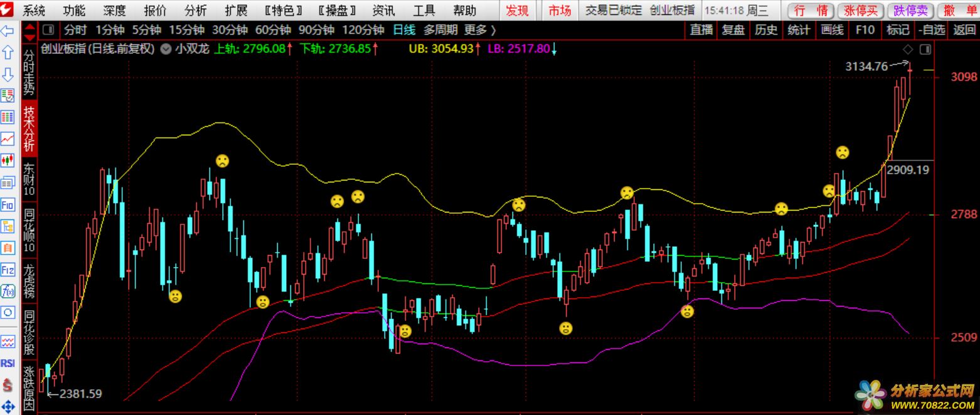Switch to the 发现 tab
The width and height of the screenshot is (980, 415).
coord(517,10)
